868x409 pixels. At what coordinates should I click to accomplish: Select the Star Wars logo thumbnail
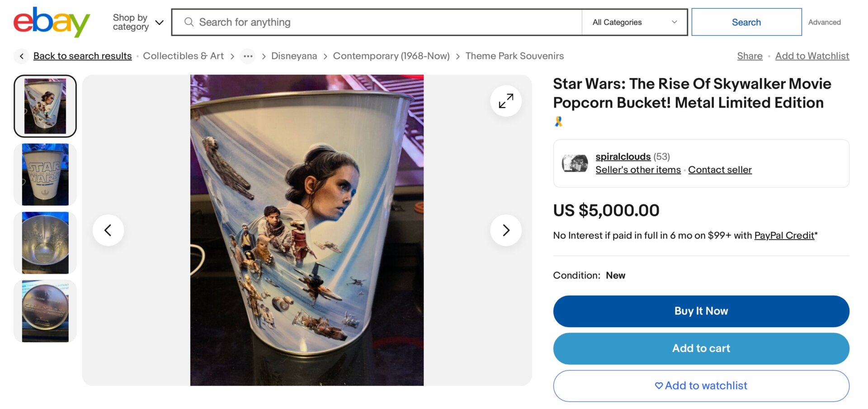[x=45, y=174]
